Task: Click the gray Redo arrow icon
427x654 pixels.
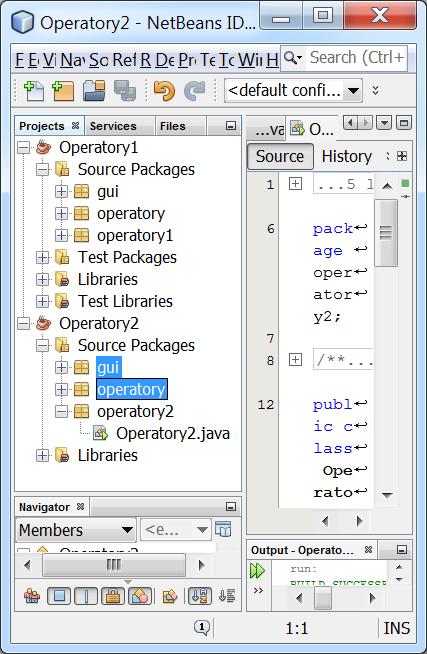Action: click(195, 91)
